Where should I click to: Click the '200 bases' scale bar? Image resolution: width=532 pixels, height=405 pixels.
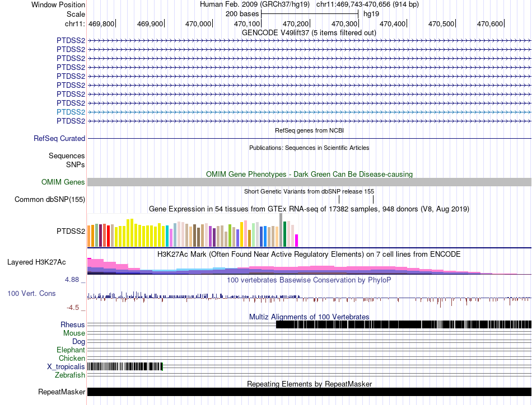pos(310,14)
